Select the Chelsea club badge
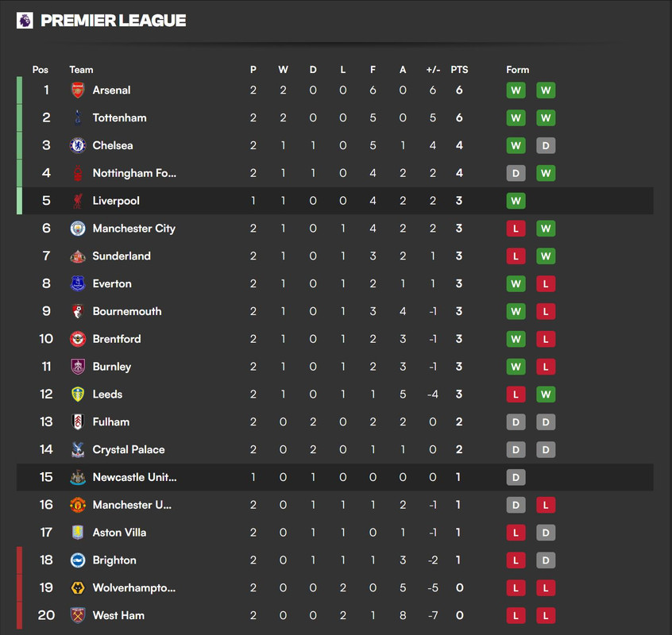 click(78, 145)
